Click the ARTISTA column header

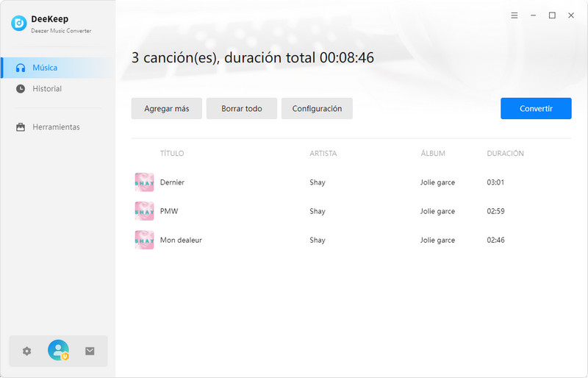point(323,153)
